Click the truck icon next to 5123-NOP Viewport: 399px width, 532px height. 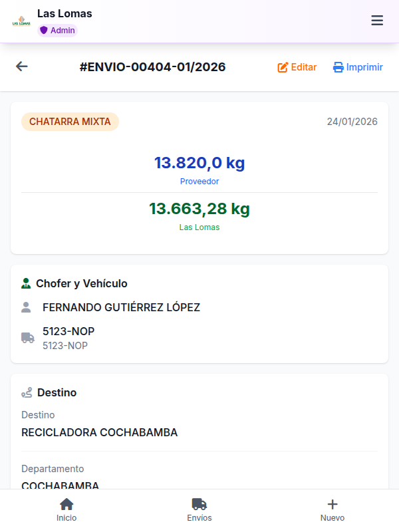(x=27, y=337)
